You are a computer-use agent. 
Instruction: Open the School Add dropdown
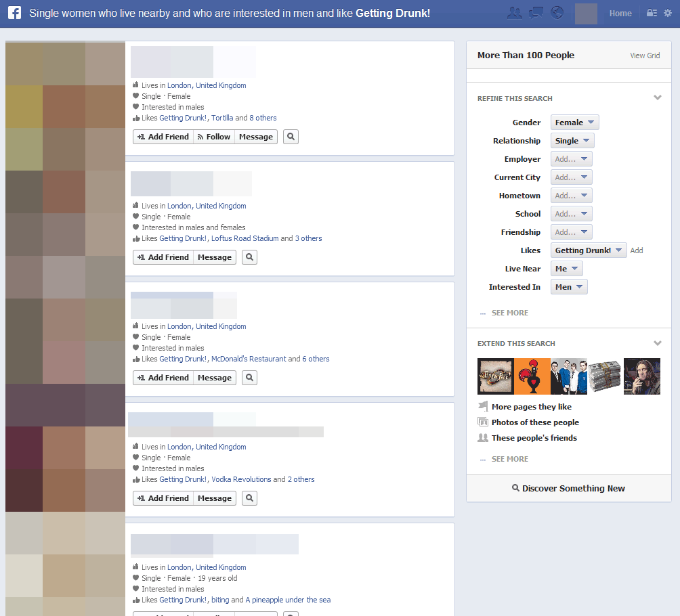[x=571, y=213]
